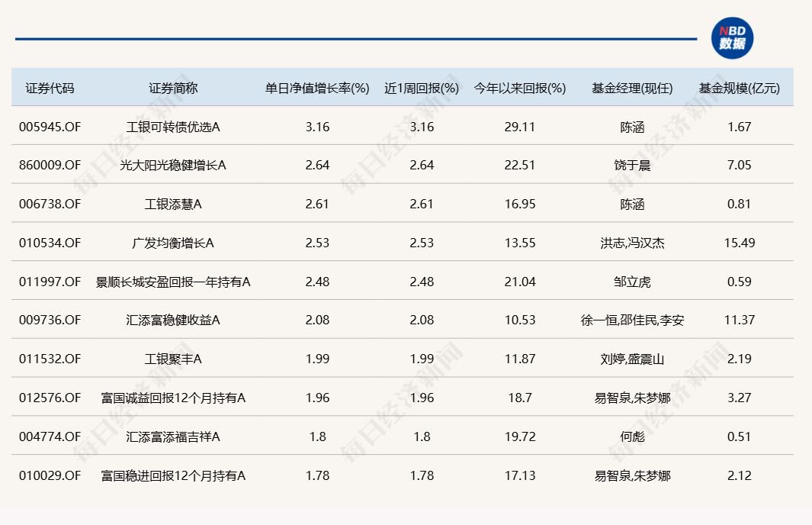This screenshot has width=812, height=525.
Task: Open 富国诚益回报12个月持有A fund
Action: coord(173,398)
